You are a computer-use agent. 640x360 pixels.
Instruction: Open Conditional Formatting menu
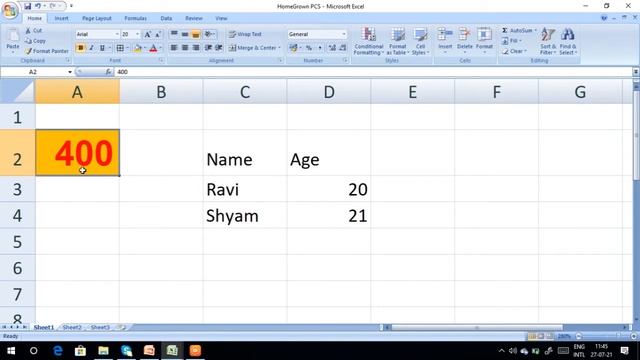[x=369, y=41]
